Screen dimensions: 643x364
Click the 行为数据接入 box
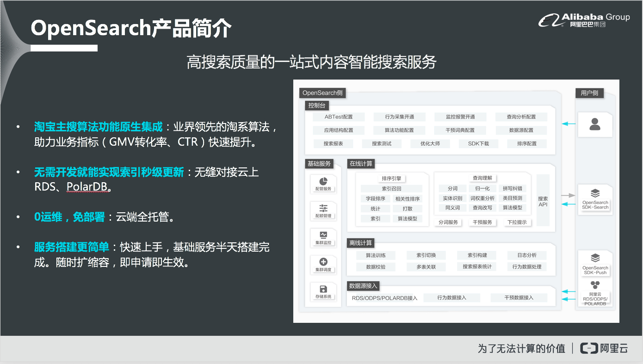click(x=451, y=298)
